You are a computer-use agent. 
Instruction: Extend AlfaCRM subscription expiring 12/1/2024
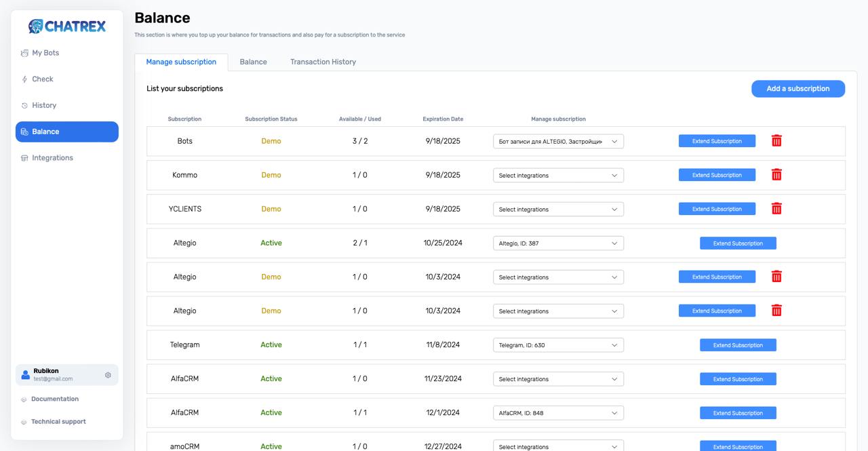pos(738,413)
